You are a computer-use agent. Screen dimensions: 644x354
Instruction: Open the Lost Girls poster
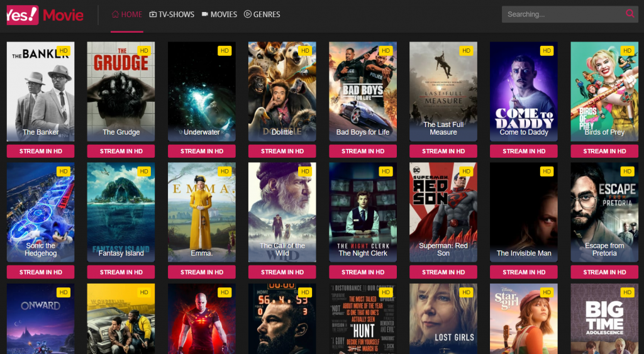443,319
